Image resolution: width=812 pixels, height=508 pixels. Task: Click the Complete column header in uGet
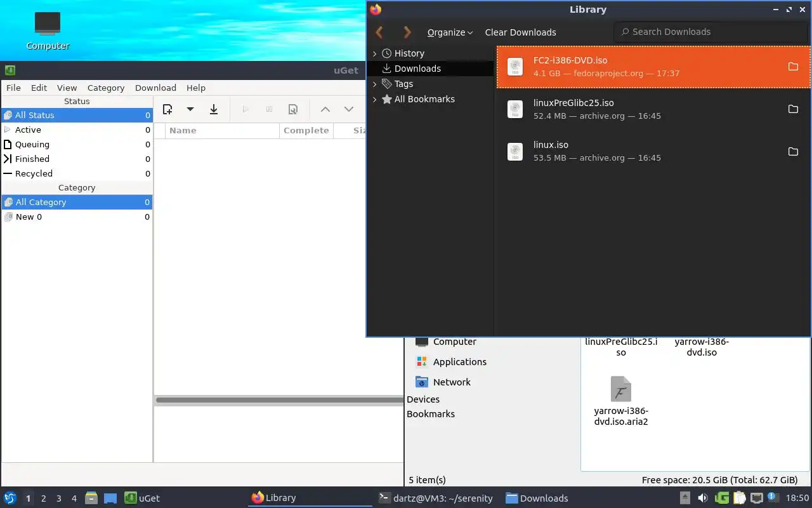[x=306, y=130]
